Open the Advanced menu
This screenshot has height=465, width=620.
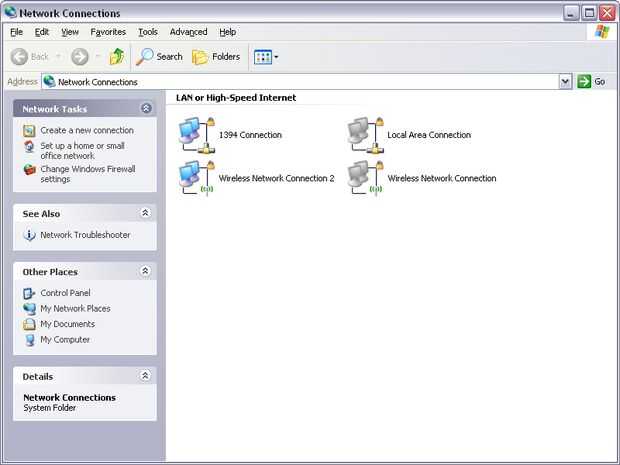tap(188, 32)
